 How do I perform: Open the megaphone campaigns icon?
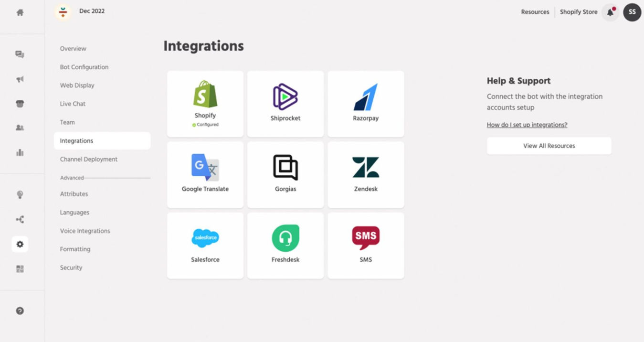click(x=20, y=79)
